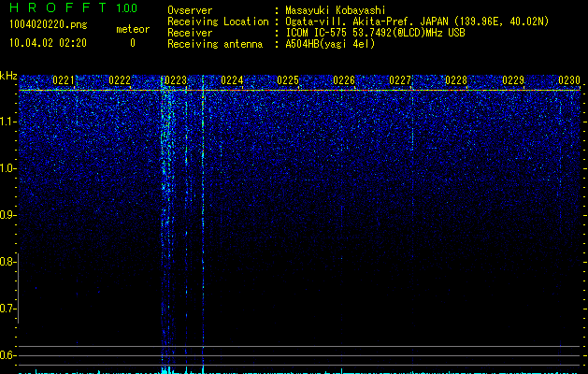Select the Ovserver label

(x=190, y=10)
